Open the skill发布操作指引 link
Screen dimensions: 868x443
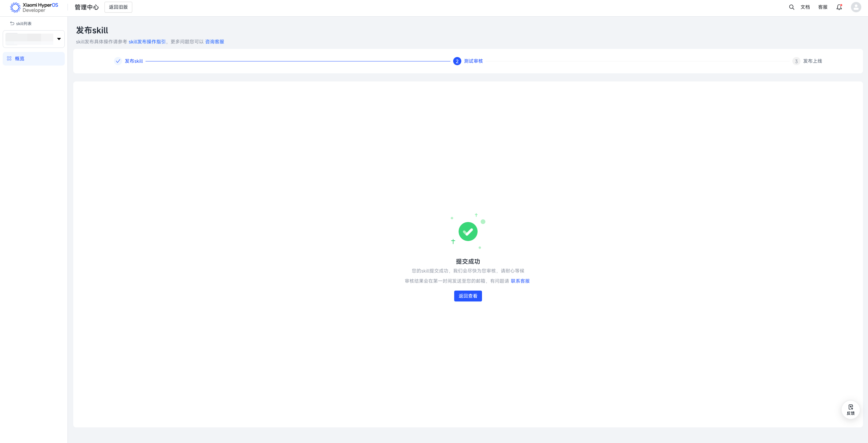pos(147,42)
